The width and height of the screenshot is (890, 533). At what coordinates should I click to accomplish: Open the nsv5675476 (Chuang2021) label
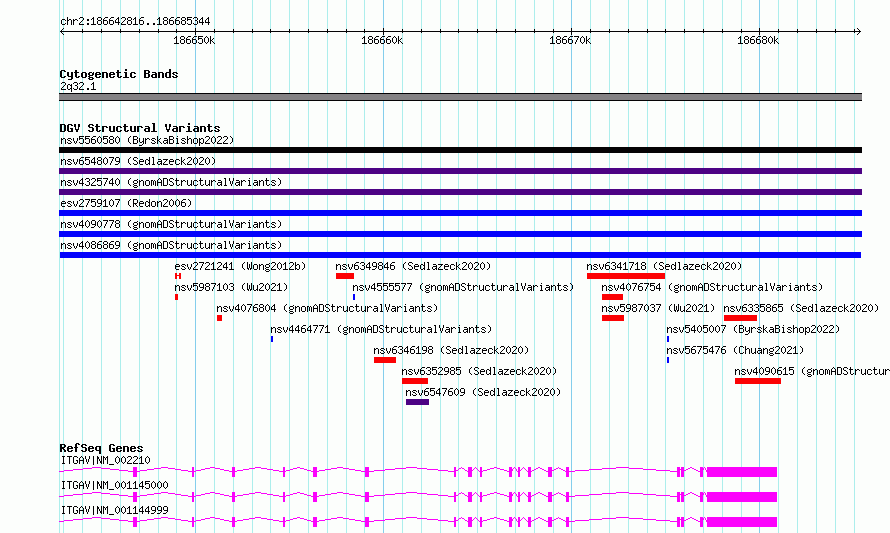[736, 350]
